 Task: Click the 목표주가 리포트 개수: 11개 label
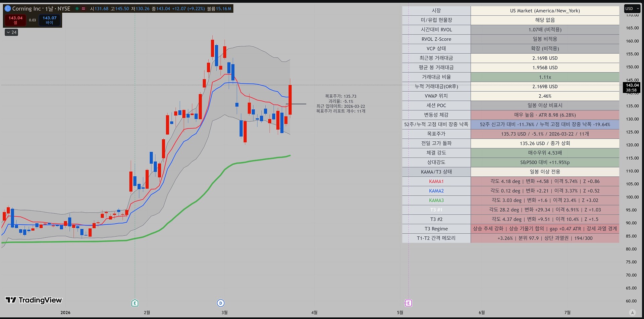(340, 111)
